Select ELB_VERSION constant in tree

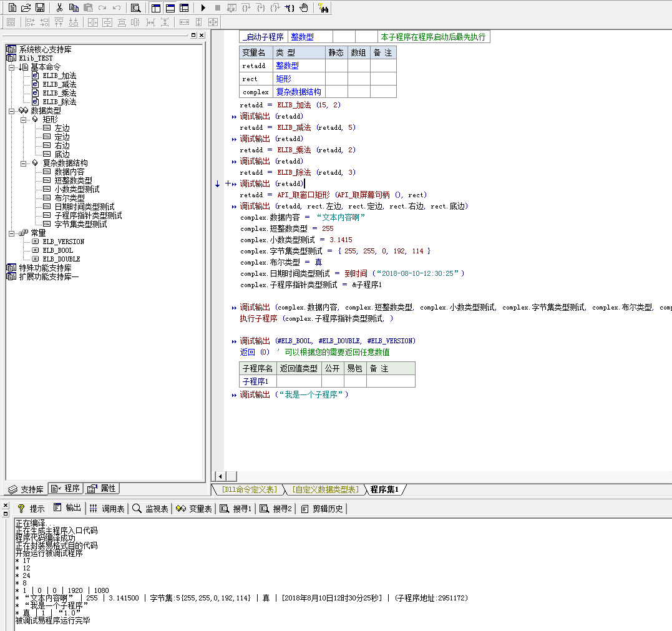coord(64,242)
